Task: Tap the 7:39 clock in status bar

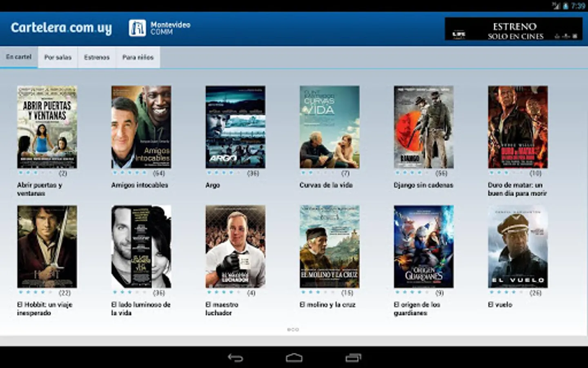Action: [578, 6]
